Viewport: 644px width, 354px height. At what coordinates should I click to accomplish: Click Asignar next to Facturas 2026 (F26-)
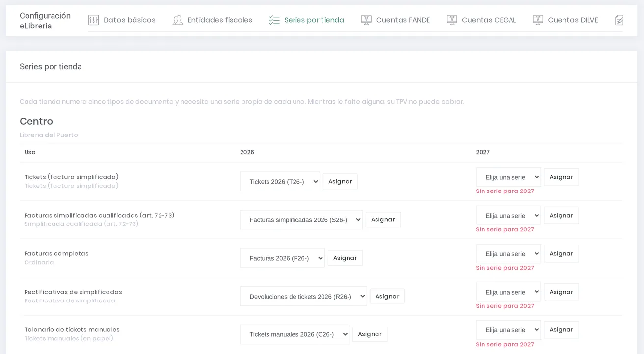point(345,258)
